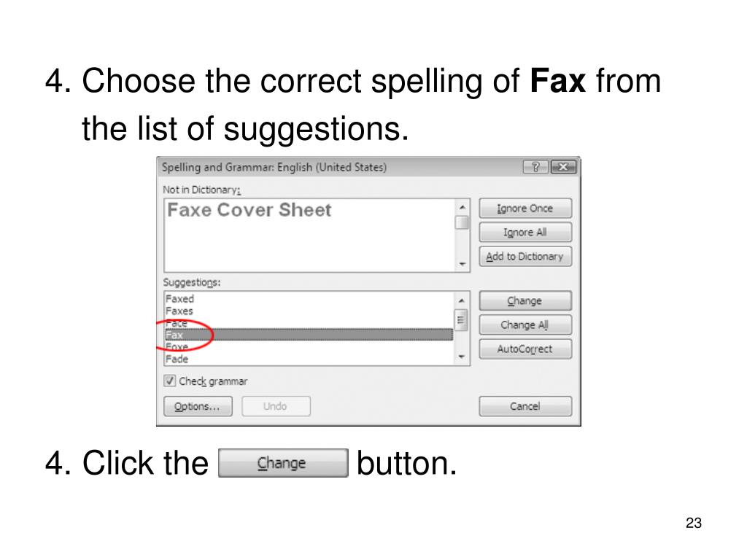
Task: Close the Spelling and Grammar dialog
Action: point(563,167)
